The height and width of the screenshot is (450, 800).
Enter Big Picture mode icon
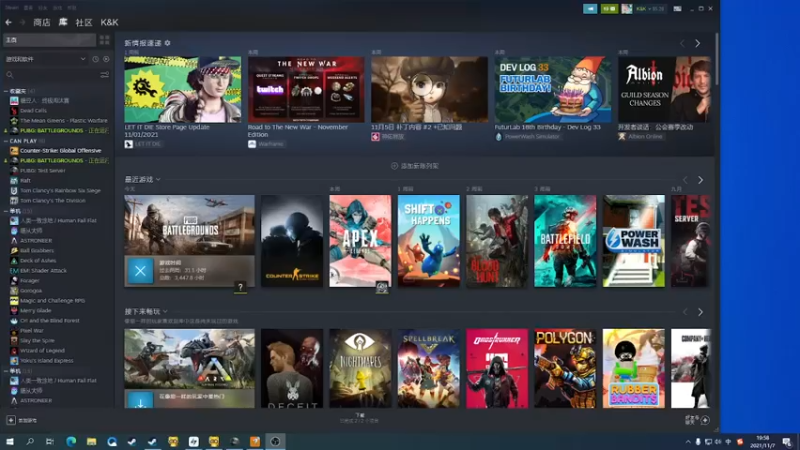pos(677,9)
